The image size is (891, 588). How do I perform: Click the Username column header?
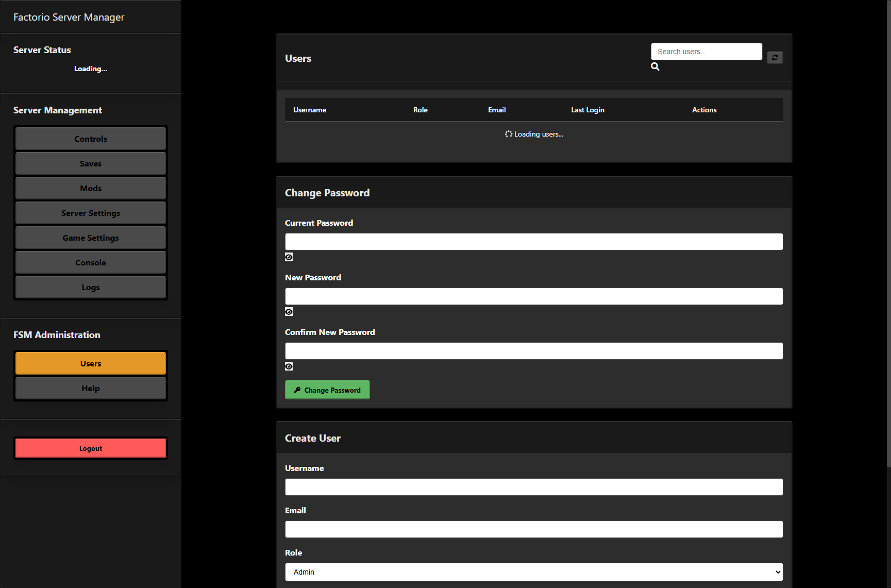(310, 110)
